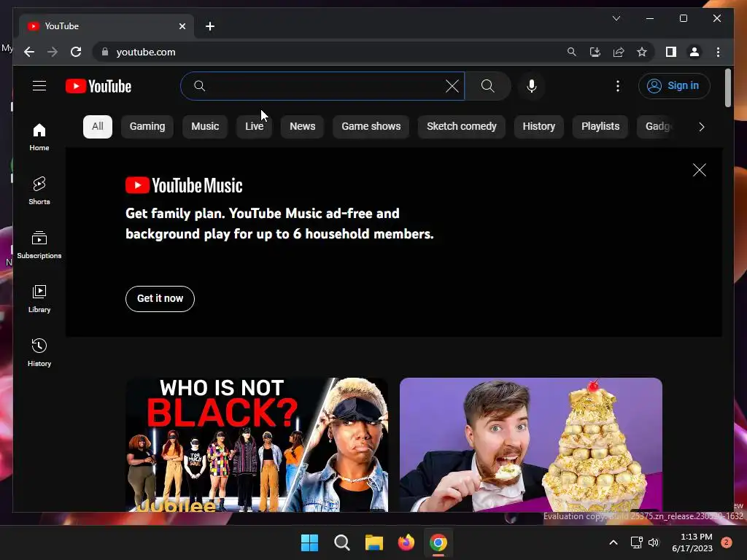Screen dimensions: 747x560
Task: Select the Sketch comedy filter chip
Action: click(x=462, y=127)
